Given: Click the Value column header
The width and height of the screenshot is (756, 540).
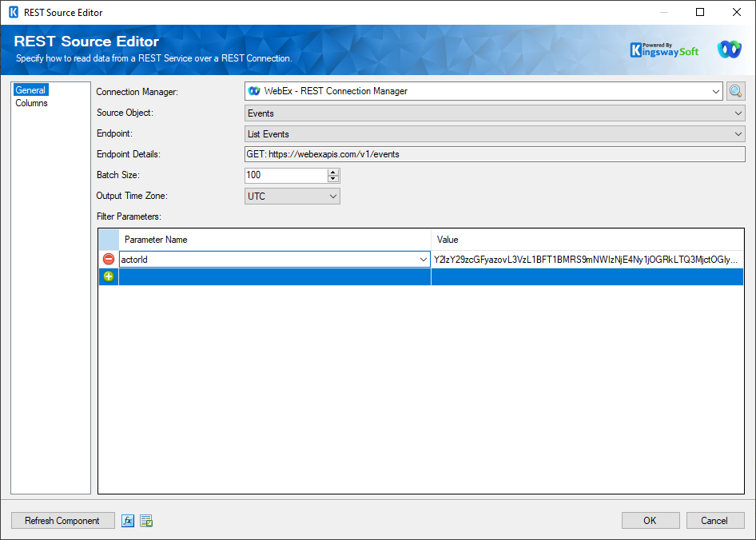Looking at the screenshot, I should coord(587,240).
